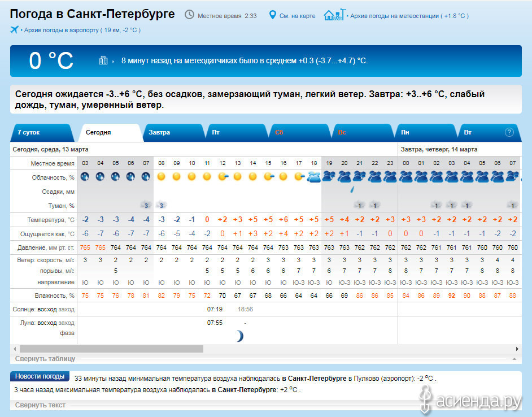
Task: Click the Погода в Санкт-Петербурге heading
Action: point(92,14)
